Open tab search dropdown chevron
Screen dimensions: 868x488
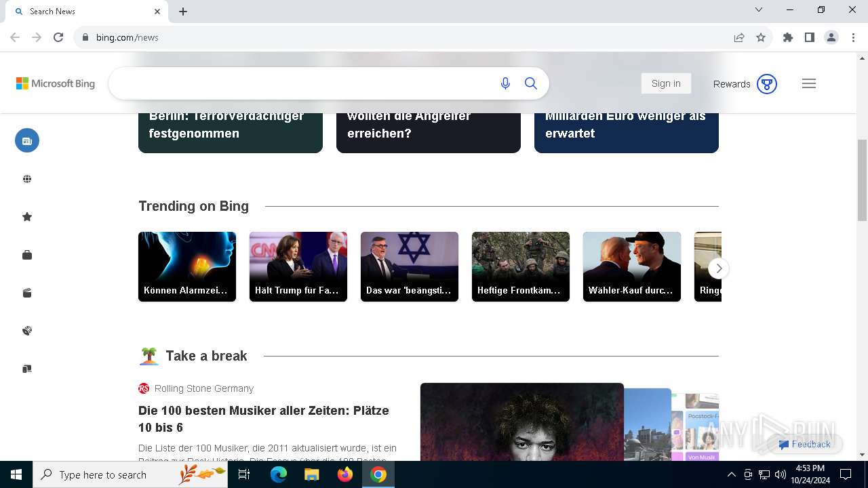coord(759,9)
